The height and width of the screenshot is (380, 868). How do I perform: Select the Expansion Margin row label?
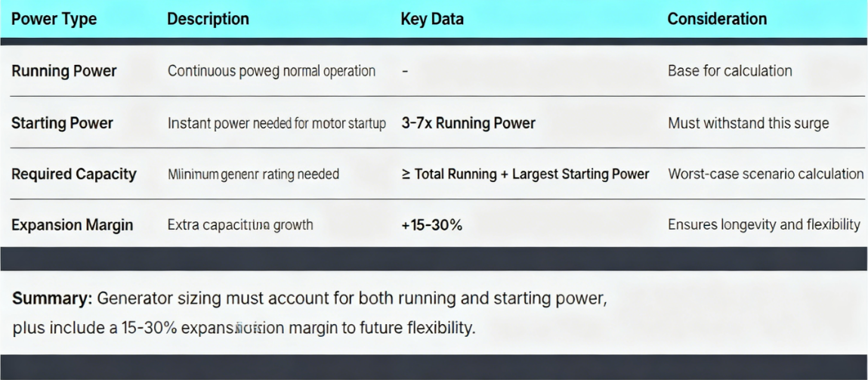(73, 225)
